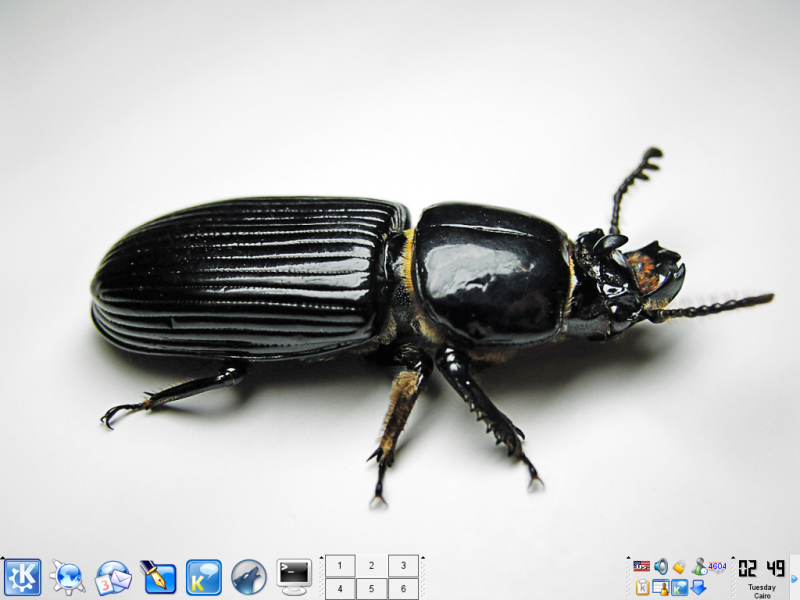This screenshot has height=600, width=800.
Task: Open KWallet via the padlock tray icon
Action: click(680, 568)
